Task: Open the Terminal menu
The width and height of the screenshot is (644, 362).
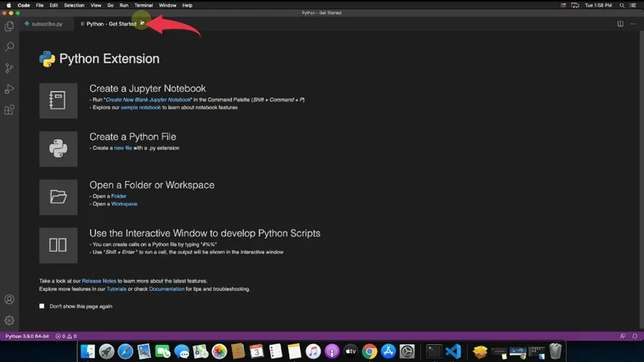Action: pos(143,5)
